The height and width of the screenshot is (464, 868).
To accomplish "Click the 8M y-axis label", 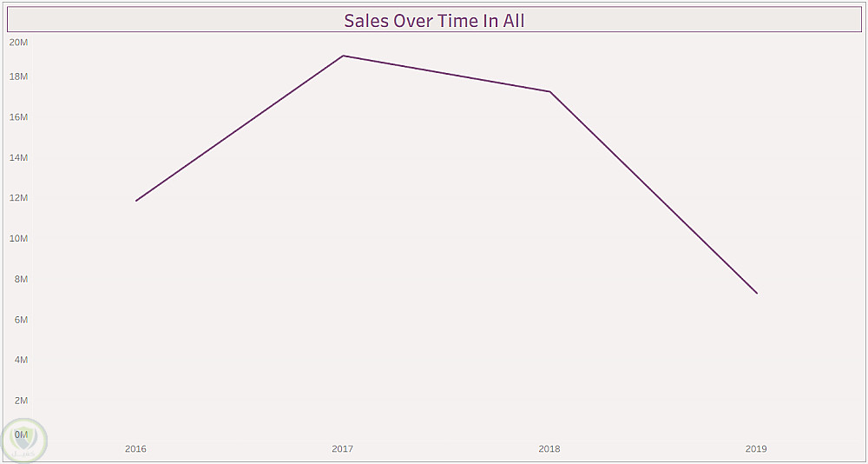I will pos(20,279).
